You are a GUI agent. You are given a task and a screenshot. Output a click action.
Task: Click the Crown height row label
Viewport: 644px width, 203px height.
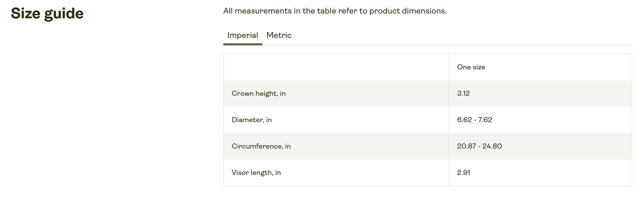pos(258,93)
